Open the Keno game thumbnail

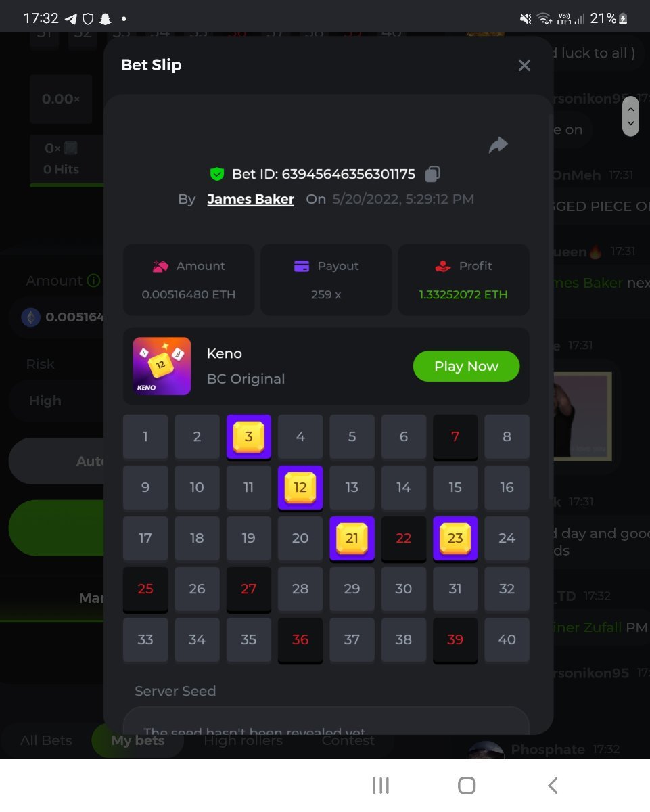point(162,366)
